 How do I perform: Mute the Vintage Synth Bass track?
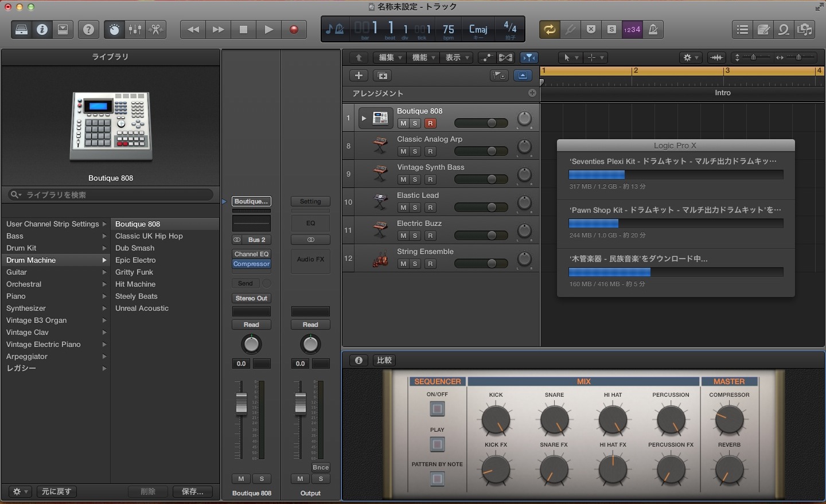click(403, 179)
